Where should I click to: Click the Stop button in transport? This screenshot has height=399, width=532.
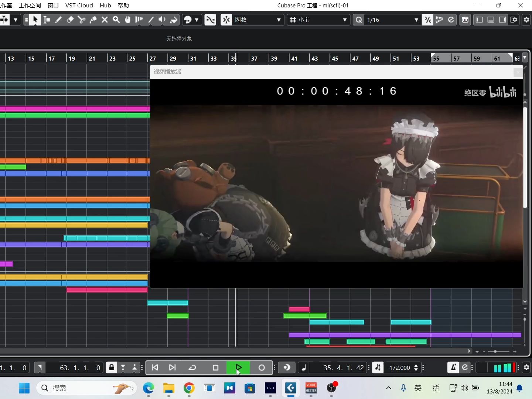(215, 368)
